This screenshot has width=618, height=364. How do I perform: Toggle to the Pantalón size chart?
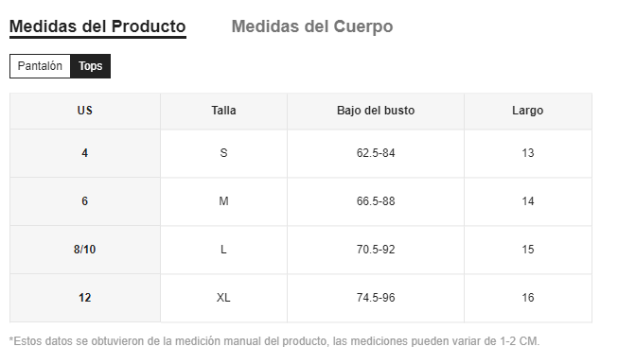40,66
